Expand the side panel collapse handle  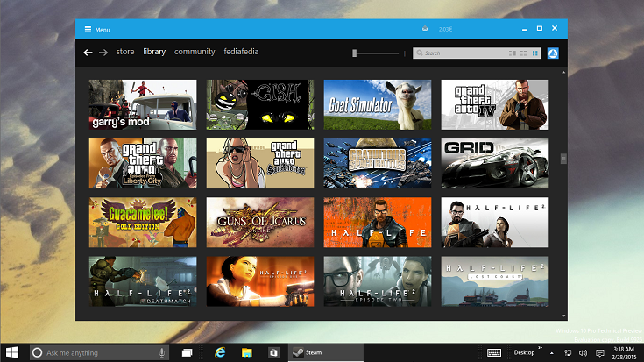[x=563, y=159]
